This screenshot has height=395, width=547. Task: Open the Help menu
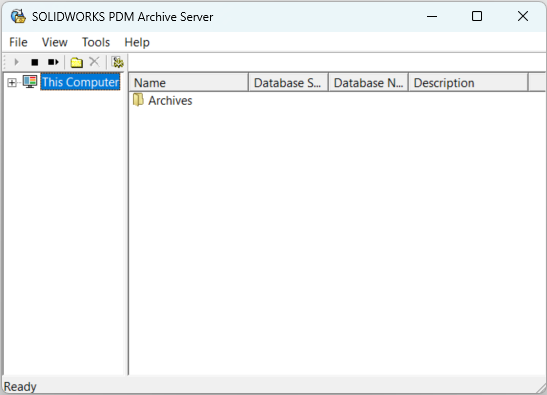coord(137,42)
